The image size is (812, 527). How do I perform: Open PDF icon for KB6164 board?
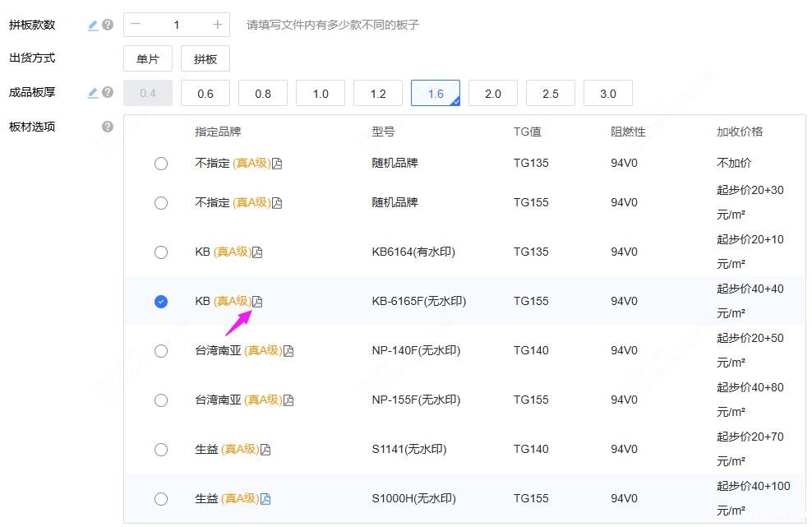point(257,252)
